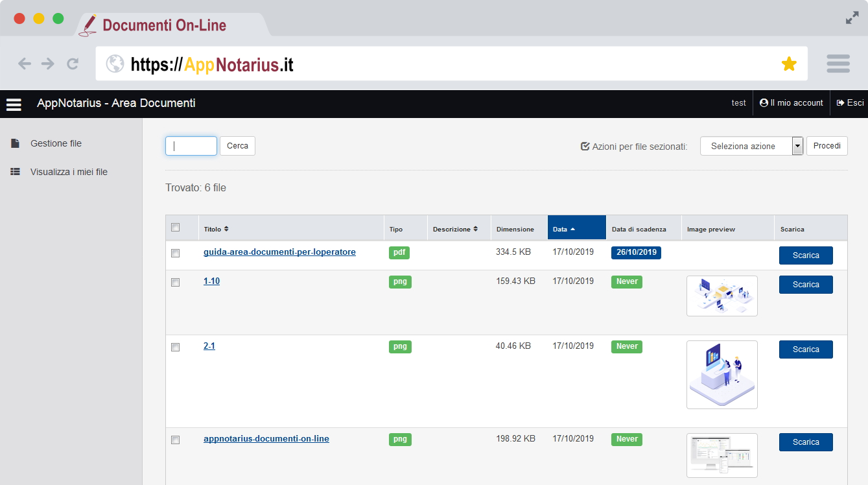
Task: Click the Cerca search button
Action: point(237,146)
